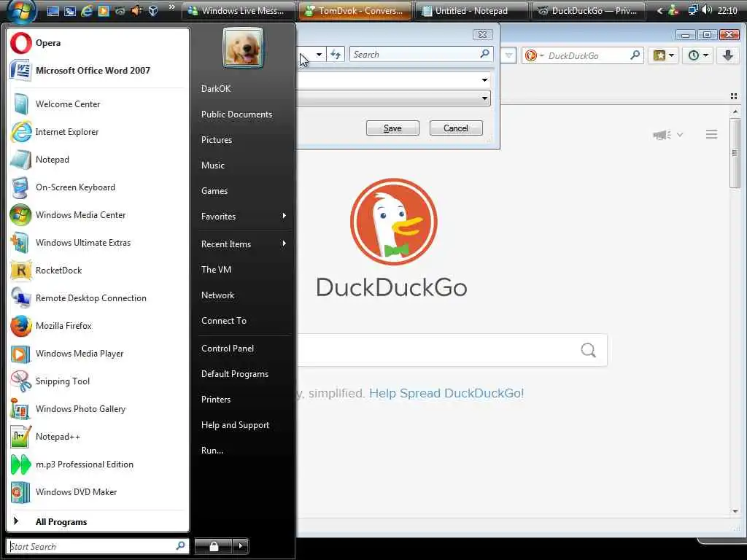Open DuckDuckGo megaphone news dropdown
This screenshot has width=747, height=560.
click(668, 135)
